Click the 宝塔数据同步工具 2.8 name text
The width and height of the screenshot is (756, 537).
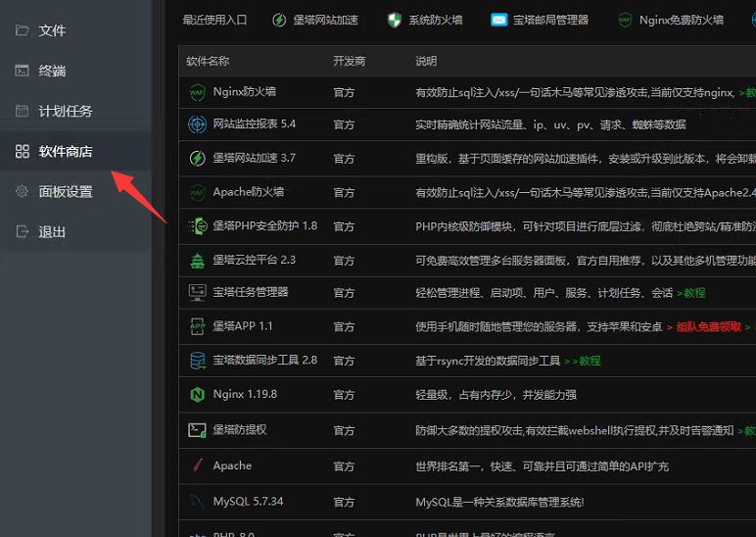click(x=265, y=360)
